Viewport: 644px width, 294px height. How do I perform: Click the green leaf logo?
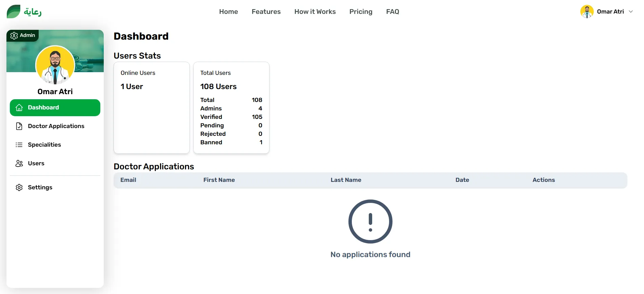click(14, 12)
